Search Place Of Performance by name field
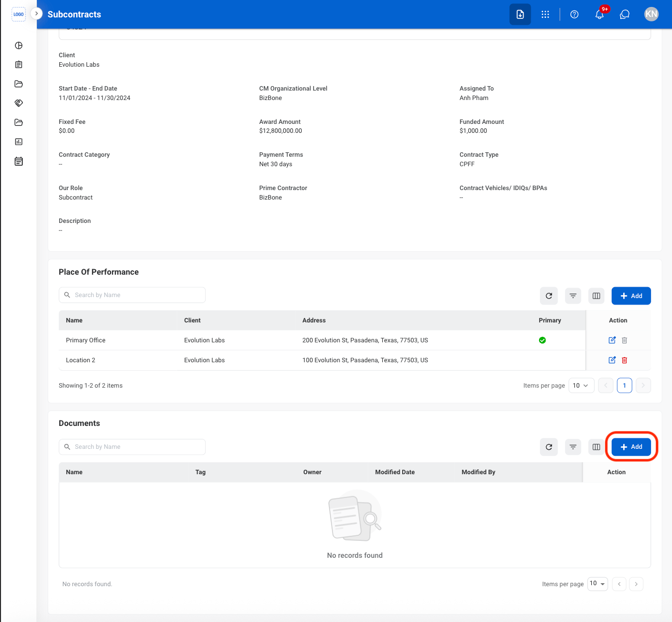 (132, 295)
